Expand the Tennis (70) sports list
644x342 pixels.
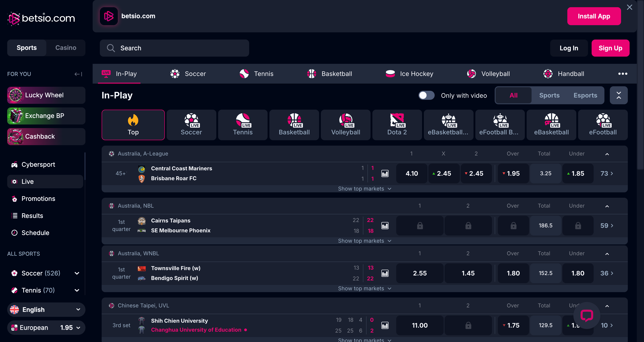[x=77, y=290]
